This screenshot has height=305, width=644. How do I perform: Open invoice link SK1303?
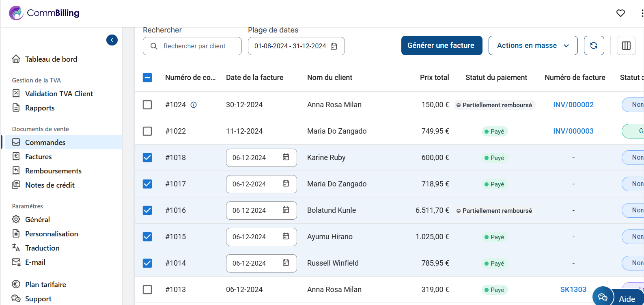pos(573,290)
